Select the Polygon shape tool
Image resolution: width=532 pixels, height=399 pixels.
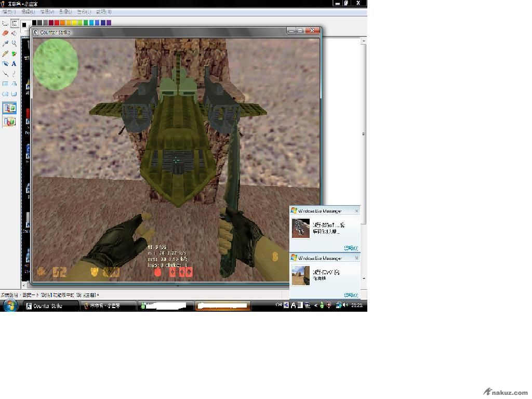14,84
